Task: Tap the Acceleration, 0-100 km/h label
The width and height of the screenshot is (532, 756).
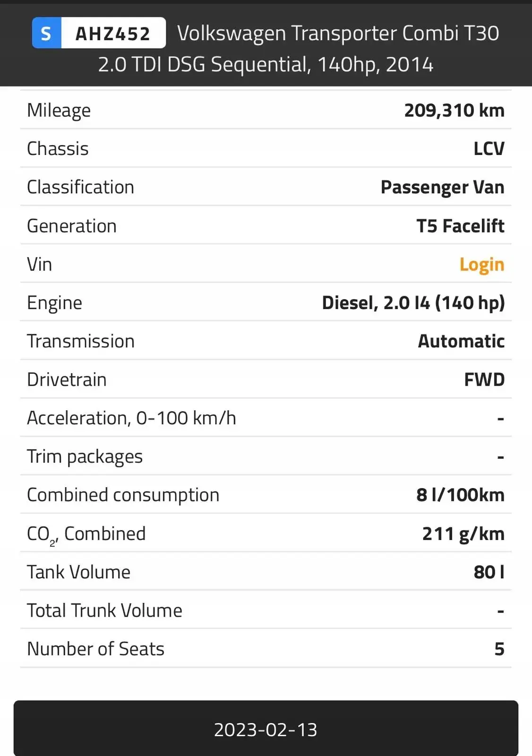Action: pyautogui.click(x=131, y=418)
